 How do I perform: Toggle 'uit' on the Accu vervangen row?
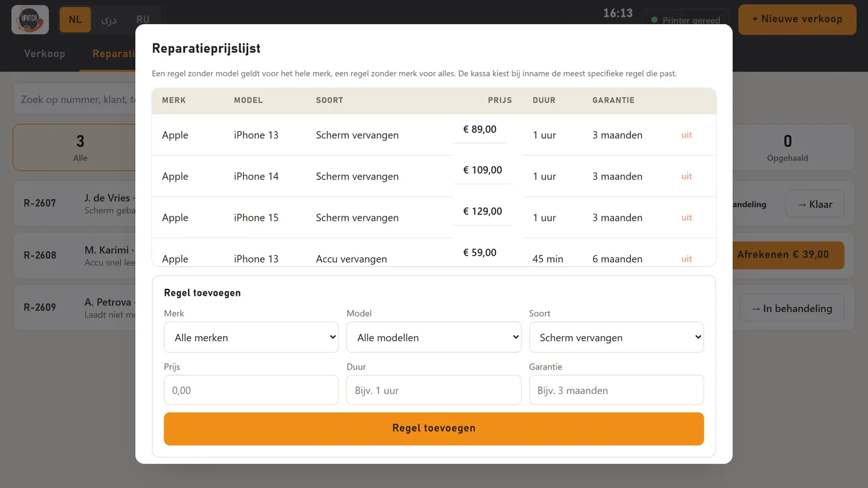(686, 259)
